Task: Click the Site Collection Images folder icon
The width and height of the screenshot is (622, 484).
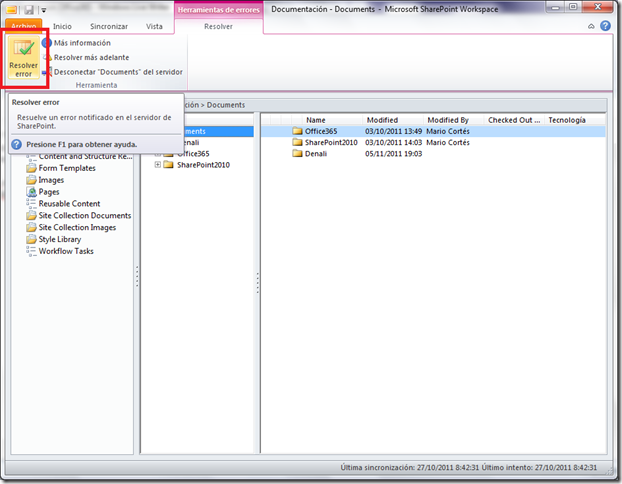Action: [31, 228]
